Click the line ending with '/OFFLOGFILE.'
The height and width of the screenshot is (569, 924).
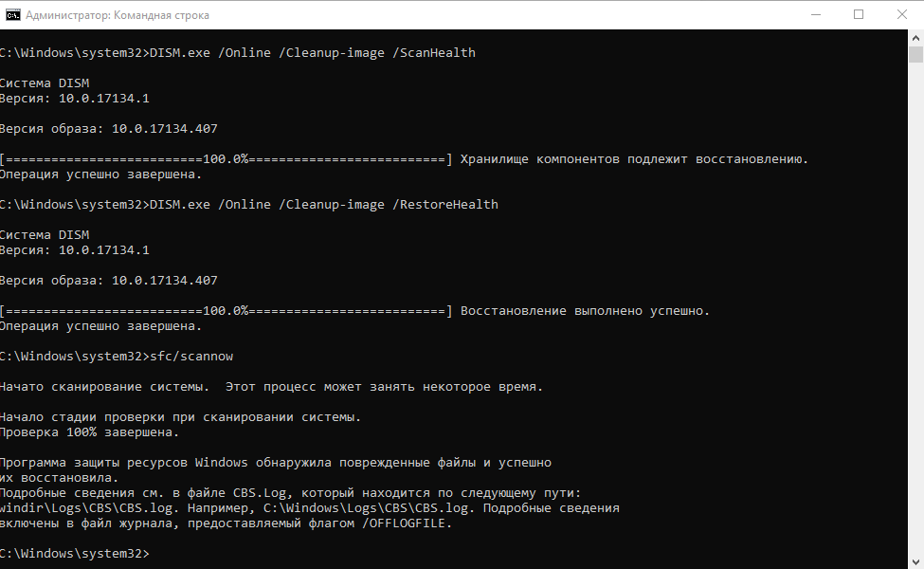point(226,523)
